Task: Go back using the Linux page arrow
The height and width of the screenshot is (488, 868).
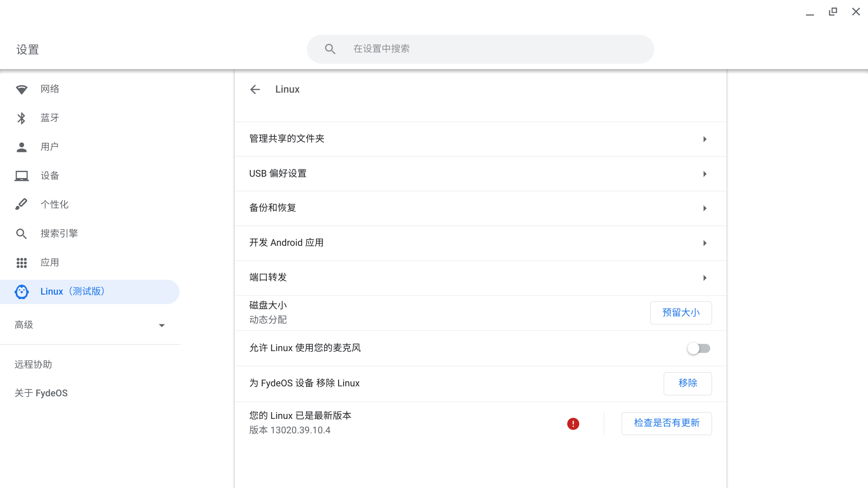Action: point(255,89)
